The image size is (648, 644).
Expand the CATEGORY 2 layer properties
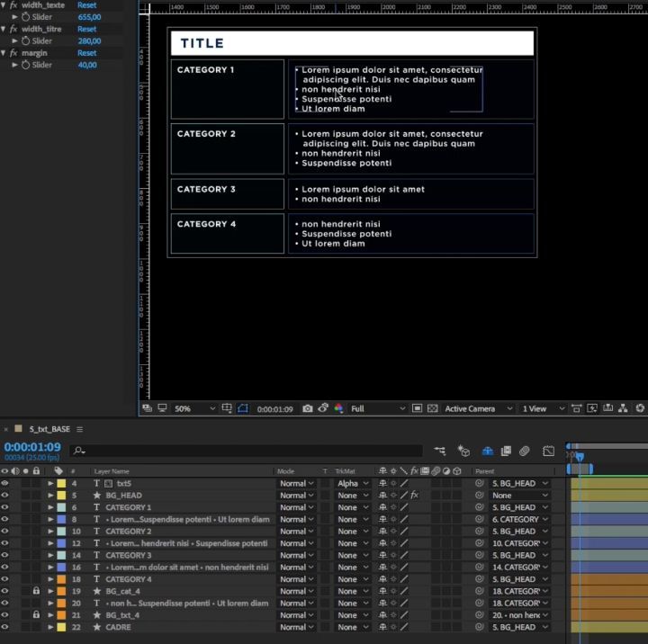[x=50, y=532]
